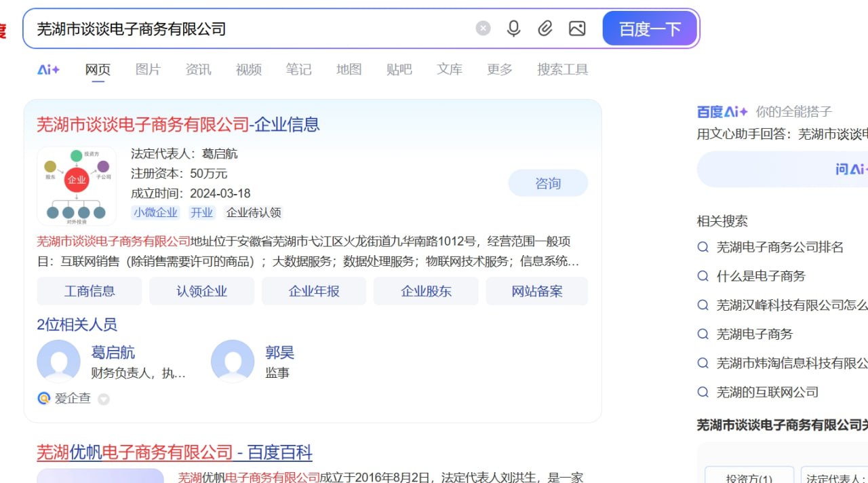Click the 咨询 button on the company card
868x483 pixels.
click(x=548, y=182)
